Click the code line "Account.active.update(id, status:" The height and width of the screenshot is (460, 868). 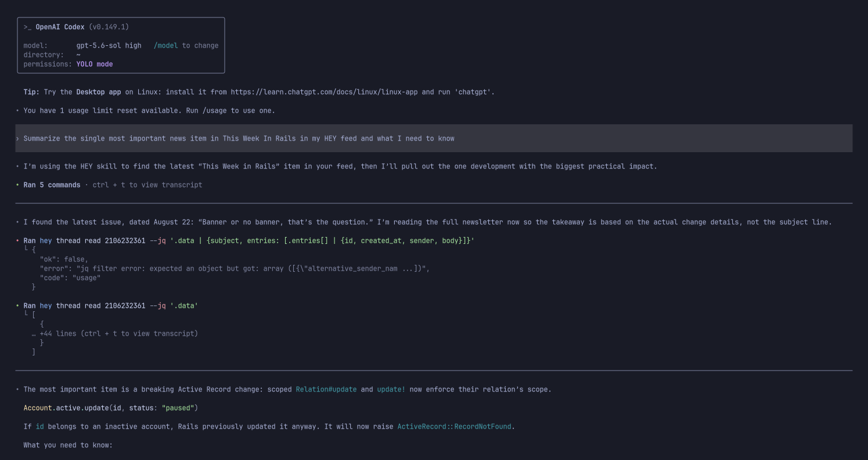click(111, 408)
